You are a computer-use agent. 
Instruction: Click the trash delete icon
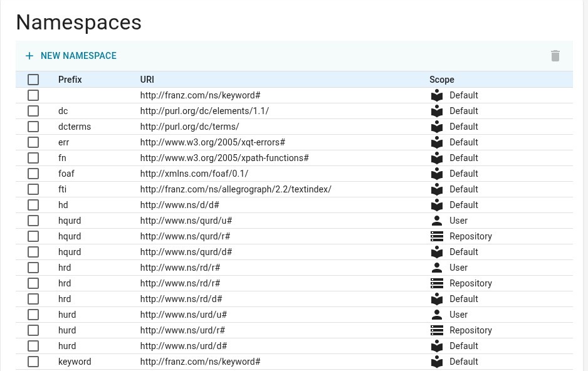click(x=555, y=56)
